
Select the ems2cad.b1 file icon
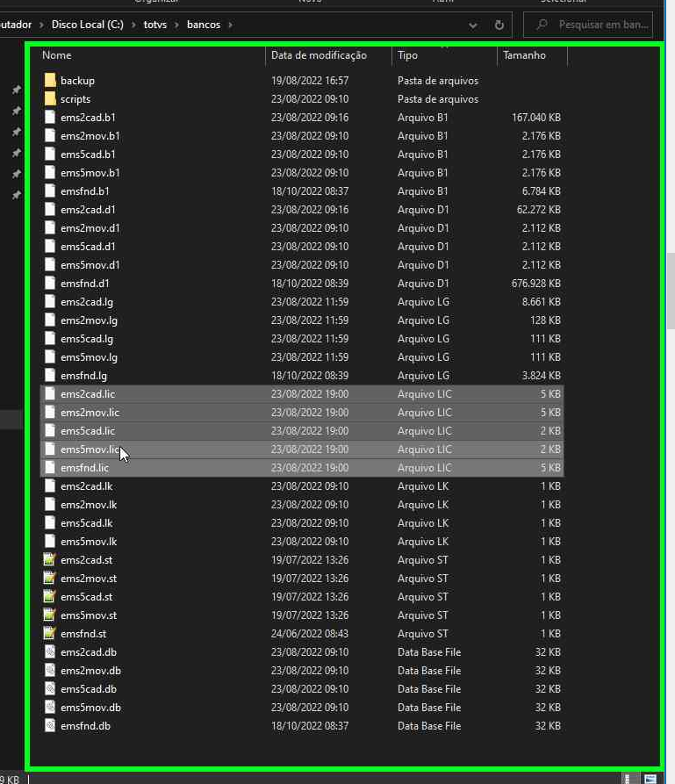click(50, 117)
